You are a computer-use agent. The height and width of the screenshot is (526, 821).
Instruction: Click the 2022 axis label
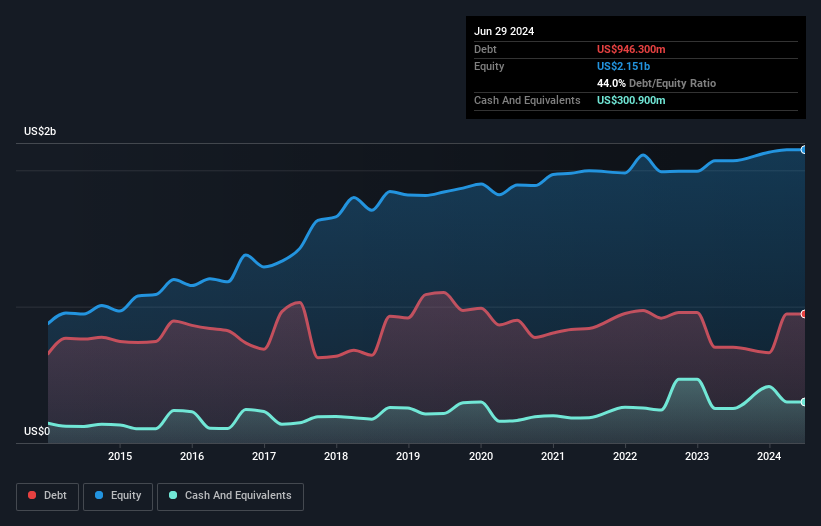tap(625, 456)
